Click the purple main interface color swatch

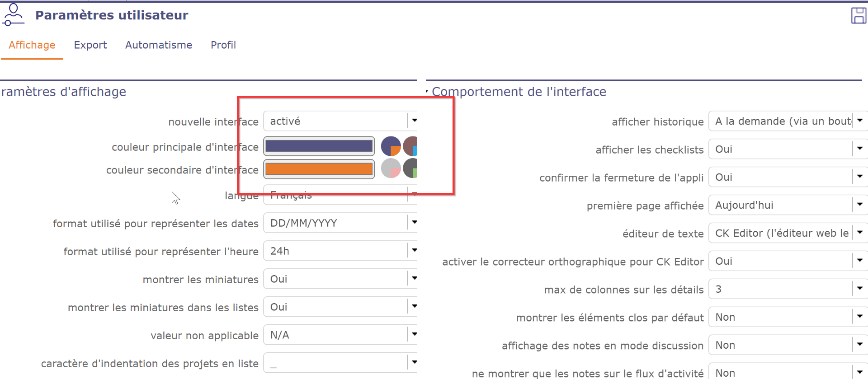click(x=319, y=146)
